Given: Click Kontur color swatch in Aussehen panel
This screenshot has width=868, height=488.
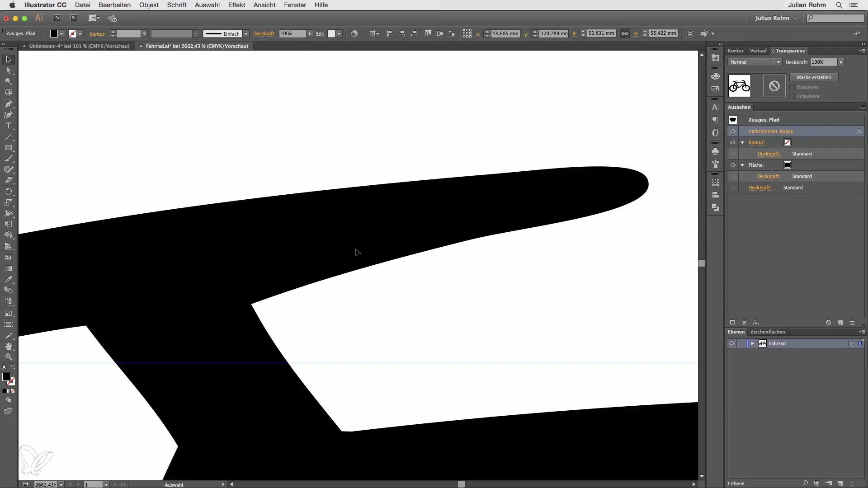Looking at the screenshot, I should click(788, 142).
